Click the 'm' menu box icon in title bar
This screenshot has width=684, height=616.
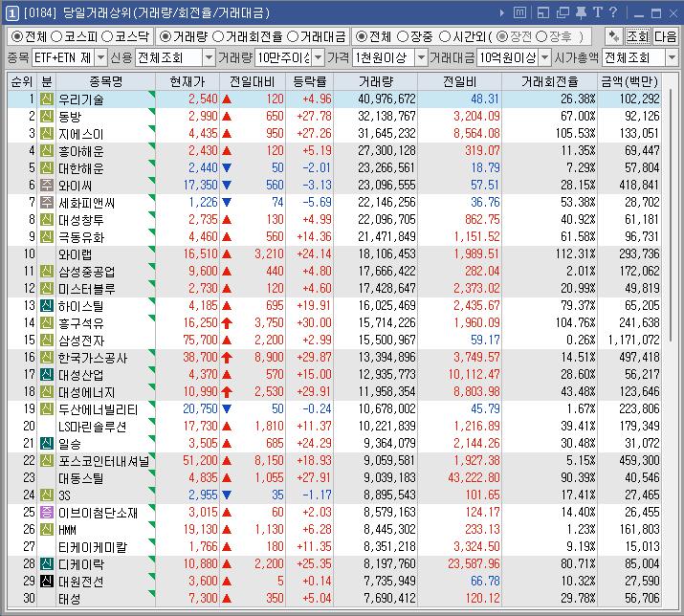point(519,13)
